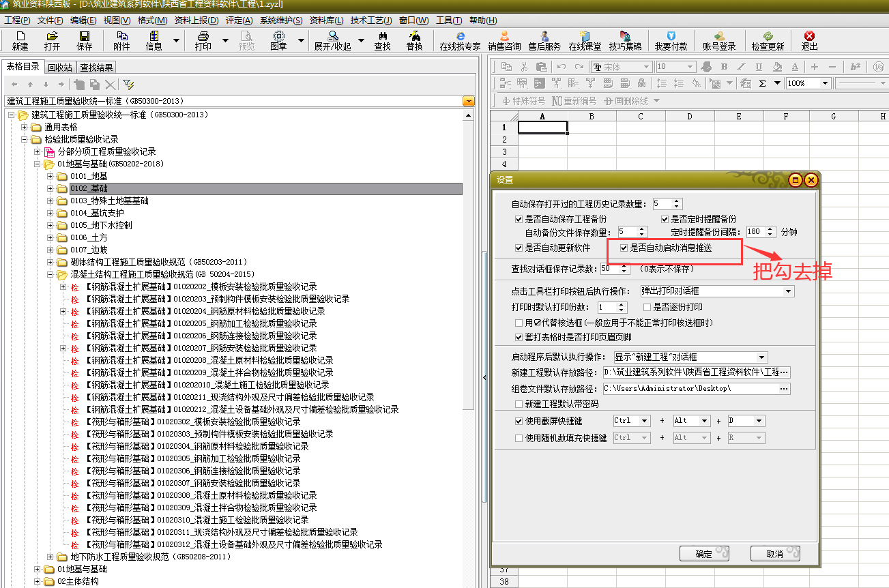Expand the 通用表格 folder
This screenshot has width=889, height=588.
[x=25, y=127]
